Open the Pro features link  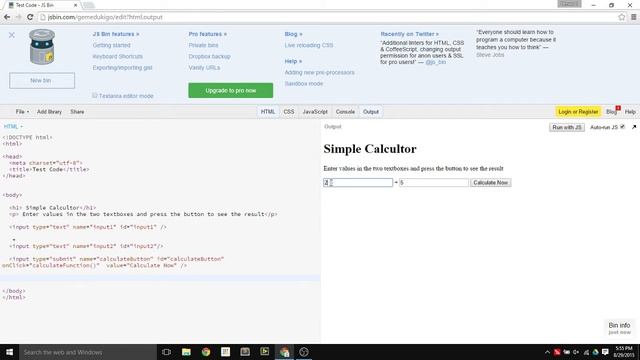coord(208,34)
